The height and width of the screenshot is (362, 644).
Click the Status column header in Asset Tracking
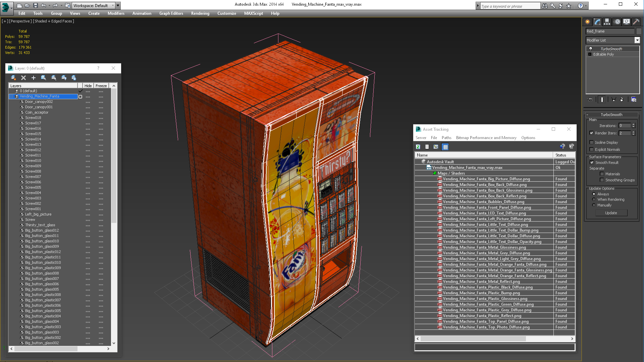[x=564, y=155]
